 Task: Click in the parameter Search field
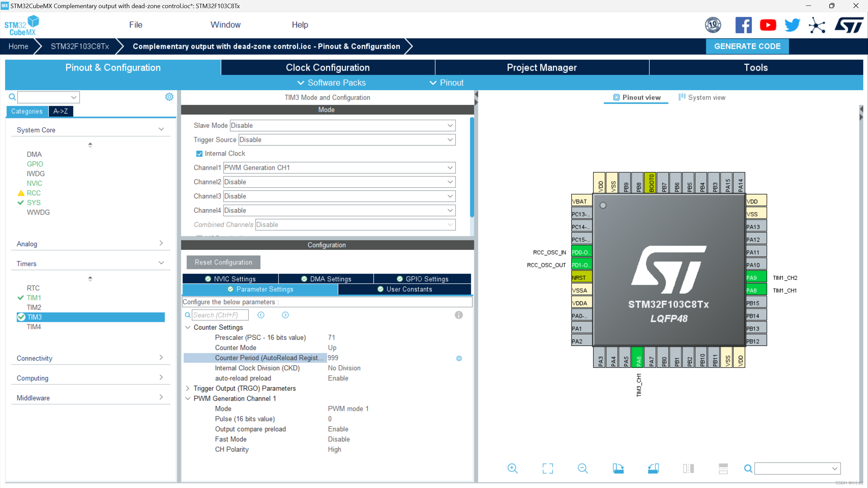point(220,315)
